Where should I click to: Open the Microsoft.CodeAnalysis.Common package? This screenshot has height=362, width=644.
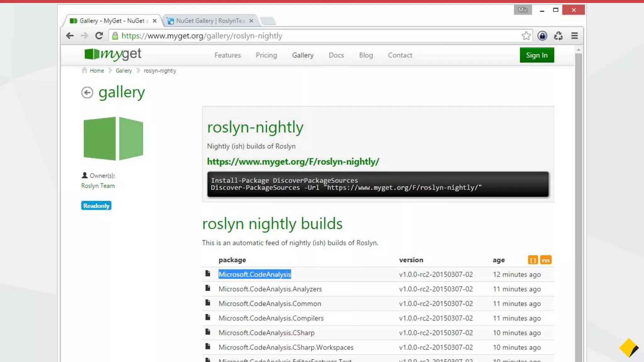[270, 304]
